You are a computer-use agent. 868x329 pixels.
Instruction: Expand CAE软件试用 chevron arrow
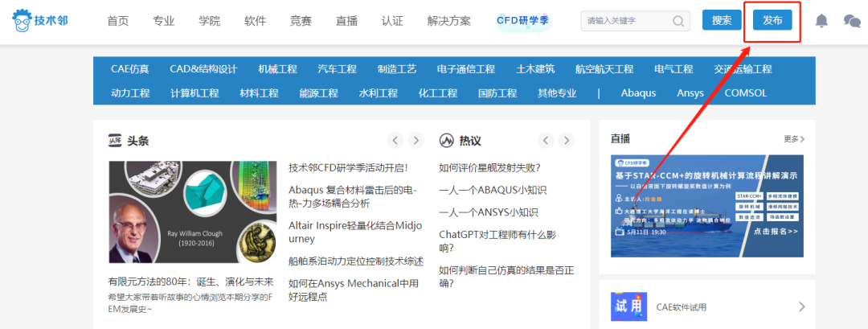tap(801, 306)
